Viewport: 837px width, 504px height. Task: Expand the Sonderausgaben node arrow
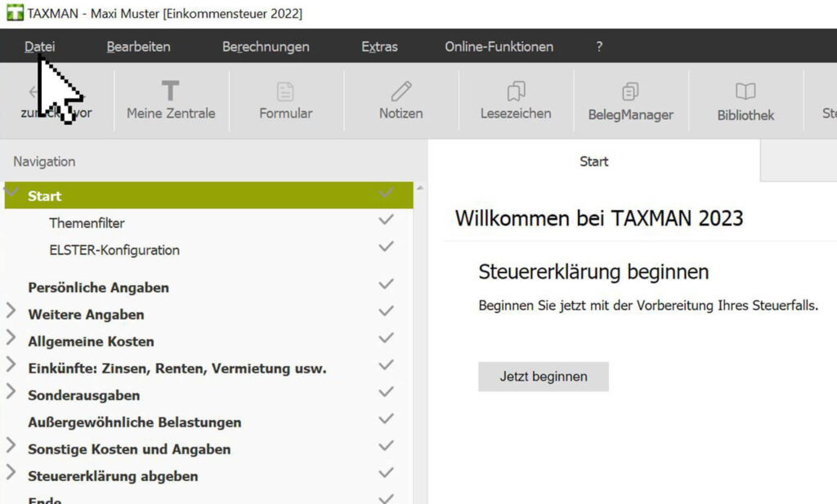coord(11,391)
